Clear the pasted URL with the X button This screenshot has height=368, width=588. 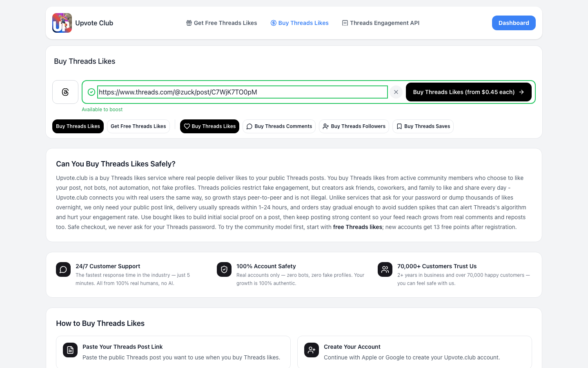[396, 92]
